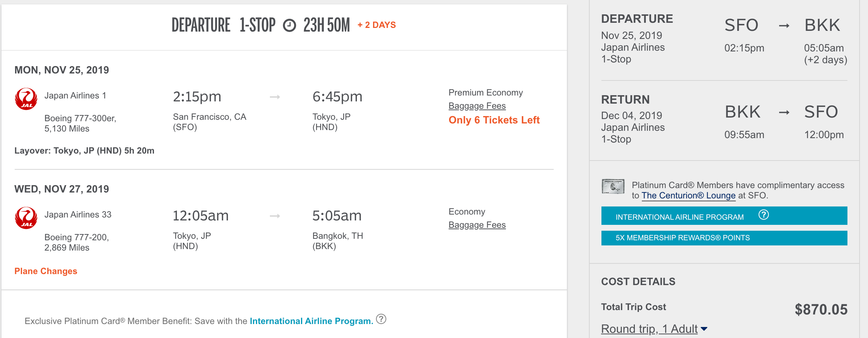Click arrow between SFO and BKK in summary
The width and height of the screenshot is (868, 338).
point(784,26)
